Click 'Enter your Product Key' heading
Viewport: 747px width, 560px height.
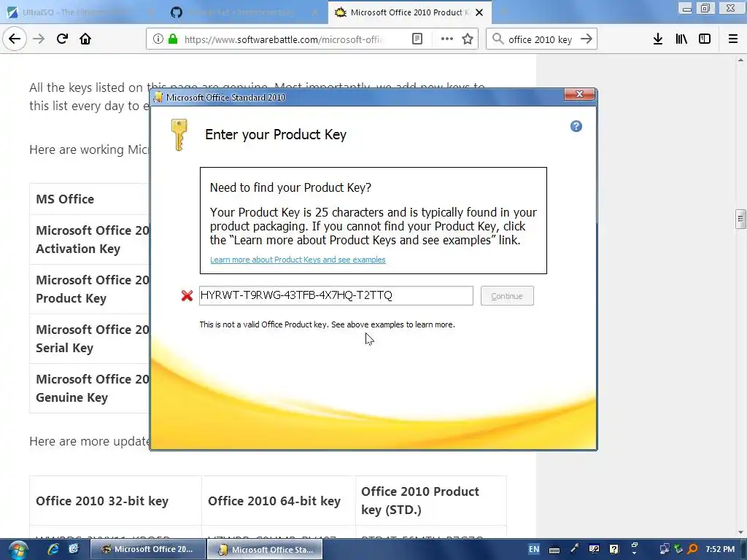click(x=275, y=135)
